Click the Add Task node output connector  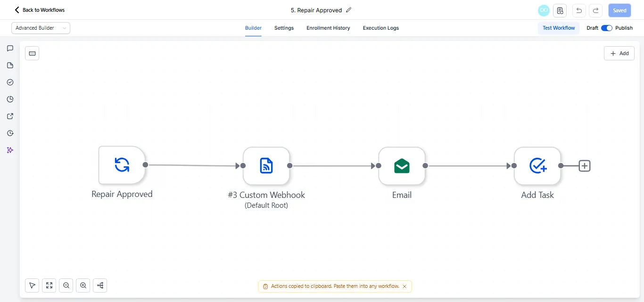tap(561, 166)
